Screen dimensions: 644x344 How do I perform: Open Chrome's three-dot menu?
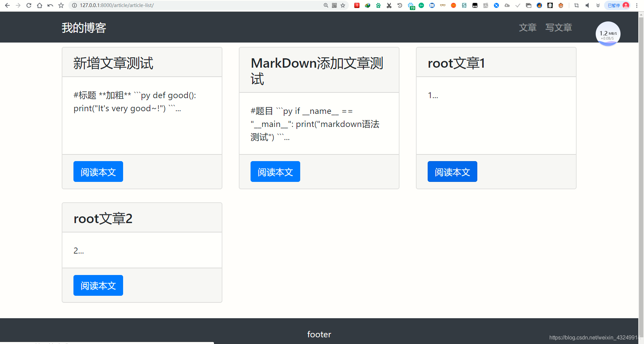pyautogui.click(x=637, y=5)
